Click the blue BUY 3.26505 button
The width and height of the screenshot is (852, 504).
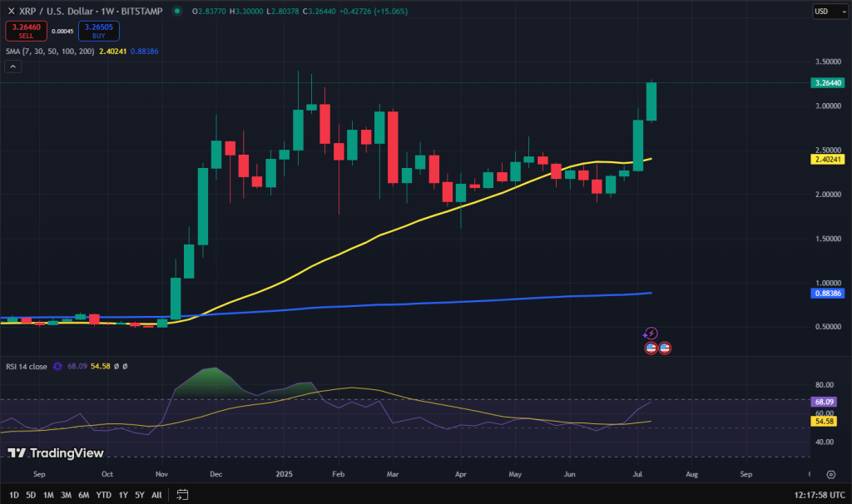coord(99,31)
